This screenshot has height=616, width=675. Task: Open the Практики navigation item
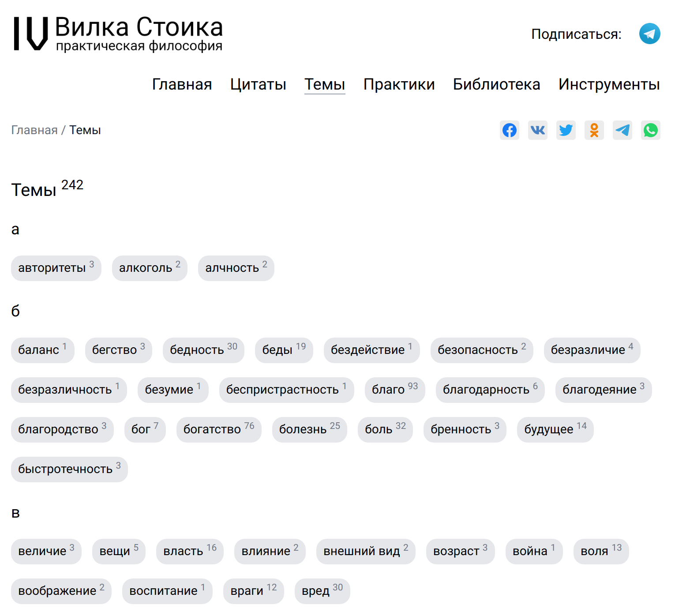(399, 84)
